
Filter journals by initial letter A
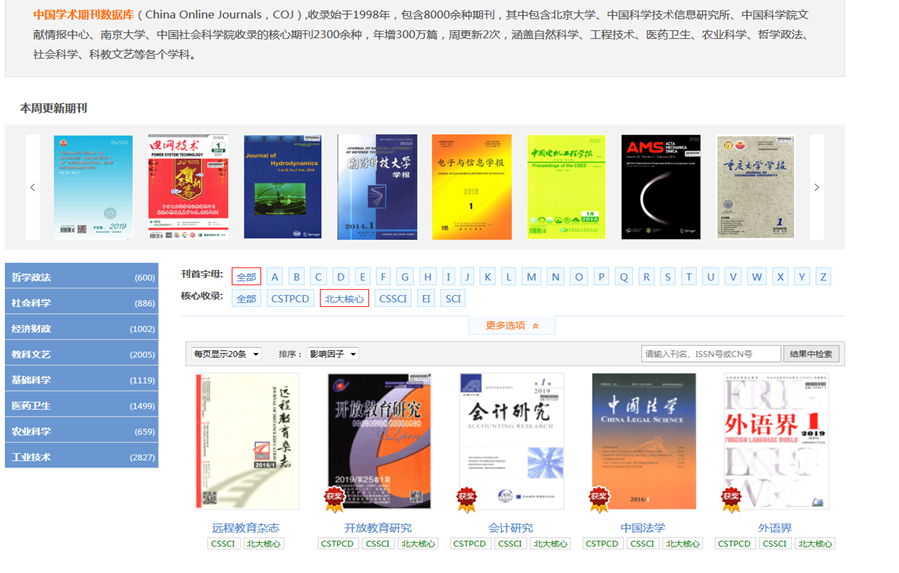click(x=275, y=276)
